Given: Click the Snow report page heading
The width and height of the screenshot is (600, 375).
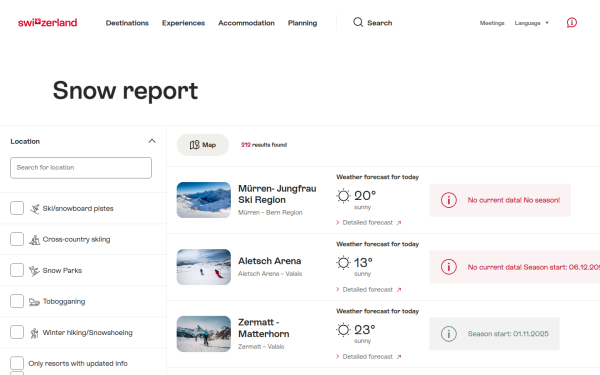Looking at the screenshot, I should tap(125, 91).
